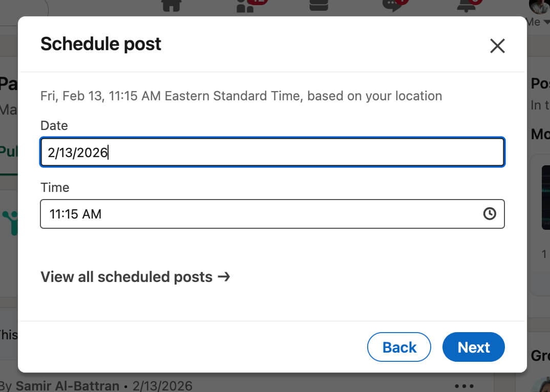Dismiss the Schedule post dialog with the X

pos(497,46)
